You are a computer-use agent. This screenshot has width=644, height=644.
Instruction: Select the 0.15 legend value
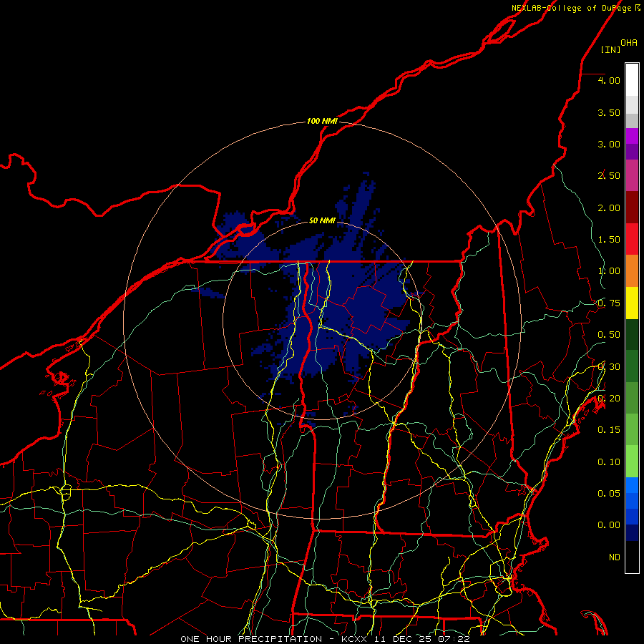[609, 430]
